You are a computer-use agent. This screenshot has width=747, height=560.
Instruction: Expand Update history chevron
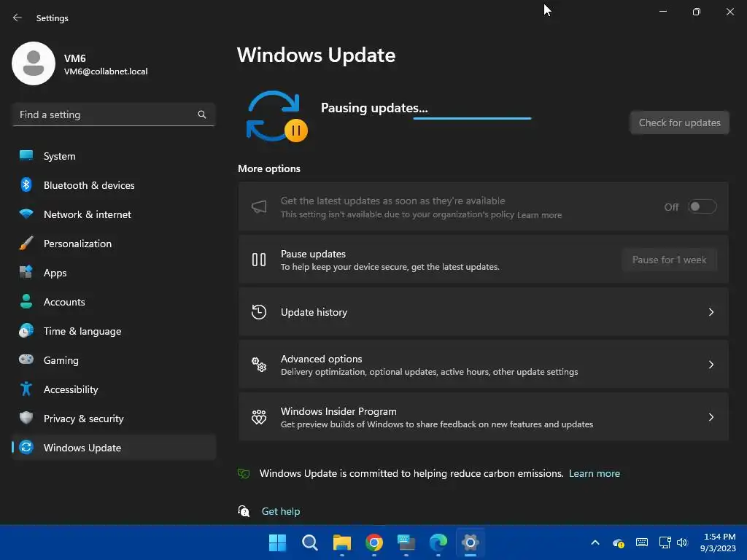coord(711,312)
